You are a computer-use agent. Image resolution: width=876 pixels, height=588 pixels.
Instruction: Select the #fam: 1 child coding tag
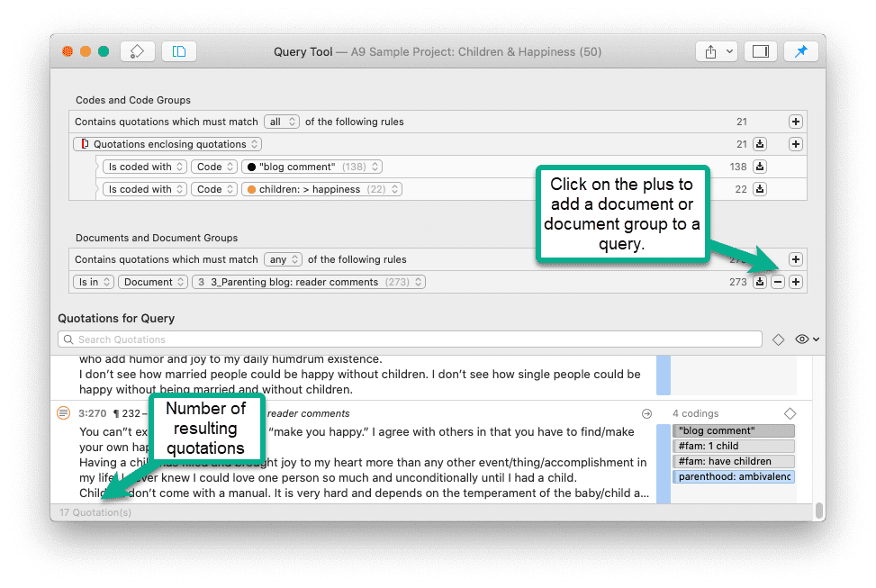tap(734, 446)
